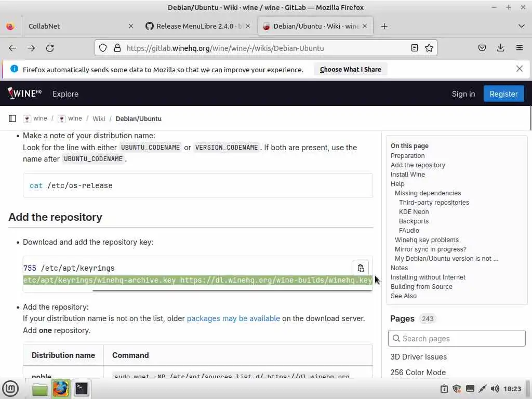Jump to KDE Neon section
This screenshot has width=532, height=399.
(x=414, y=212)
